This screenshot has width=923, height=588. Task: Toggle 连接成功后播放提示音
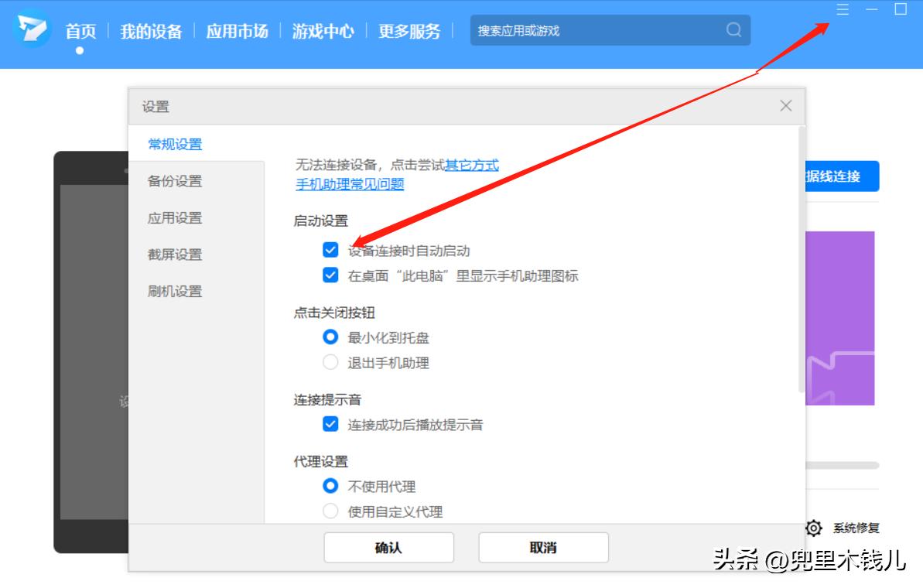pos(330,424)
